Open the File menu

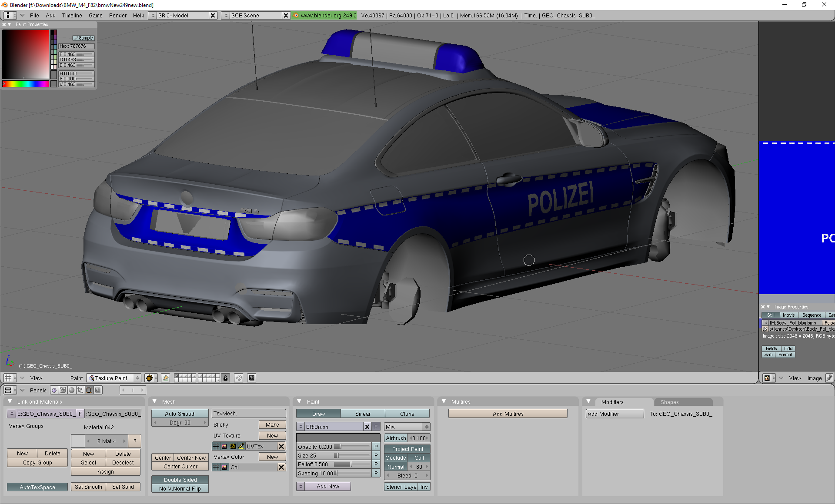[34, 15]
